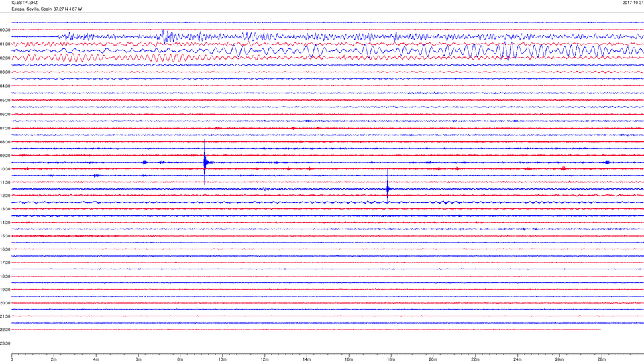This screenshot has width=644, height=362.
Task: Select the 18:30 time label
Action: tap(5, 276)
